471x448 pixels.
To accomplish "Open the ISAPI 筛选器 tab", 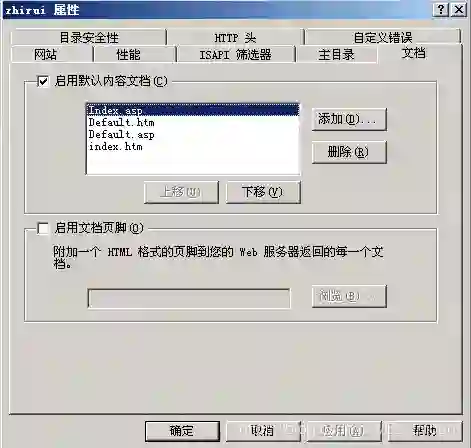I will coord(236,54).
